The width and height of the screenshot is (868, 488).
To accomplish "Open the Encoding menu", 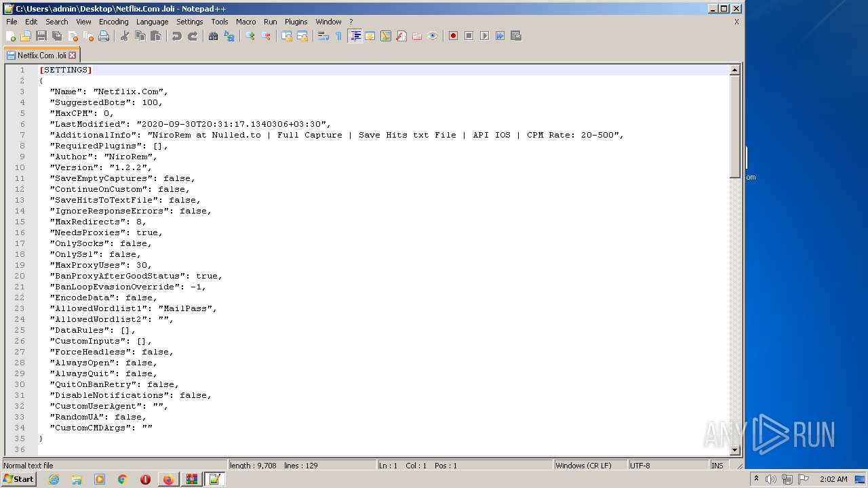I will click(x=113, y=22).
